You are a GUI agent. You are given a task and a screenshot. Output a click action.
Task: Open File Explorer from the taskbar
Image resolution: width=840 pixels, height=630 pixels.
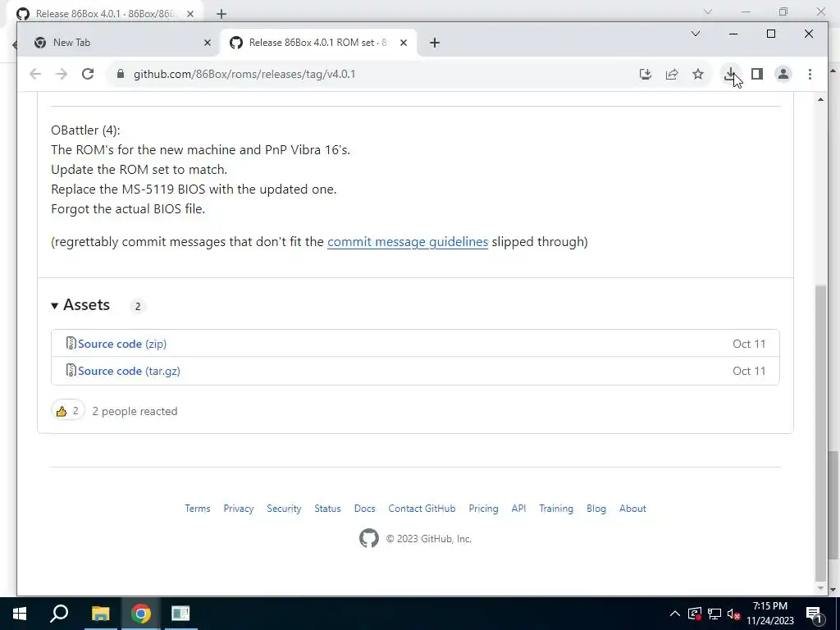[100, 614]
